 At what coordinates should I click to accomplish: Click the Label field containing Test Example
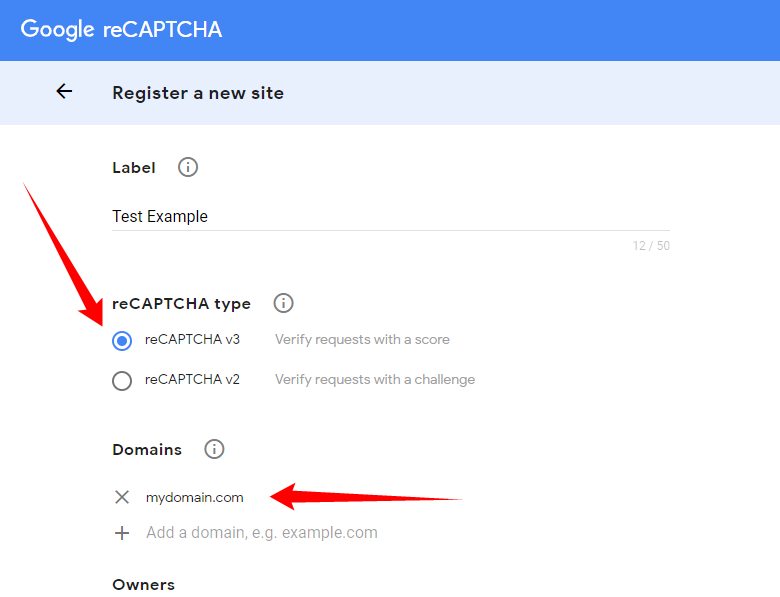click(390, 216)
